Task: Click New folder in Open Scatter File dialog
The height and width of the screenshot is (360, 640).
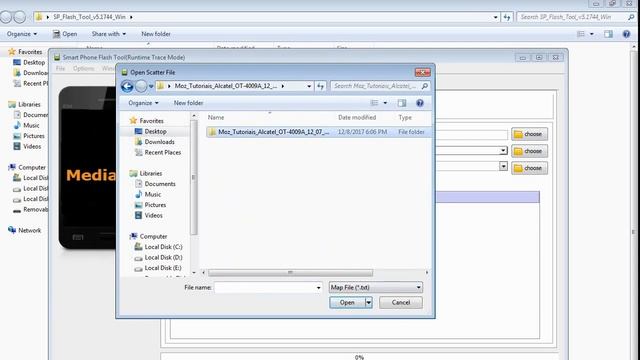Action: [x=188, y=103]
